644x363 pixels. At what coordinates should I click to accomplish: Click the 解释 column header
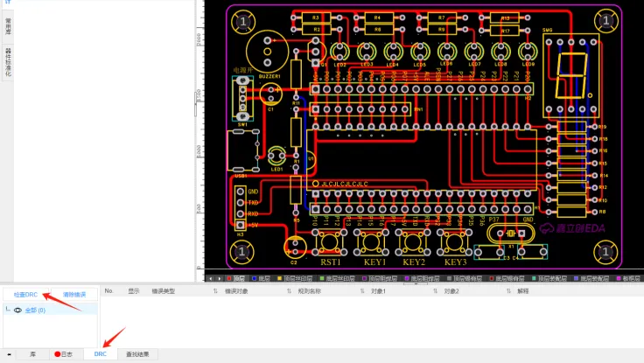(x=523, y=291)
